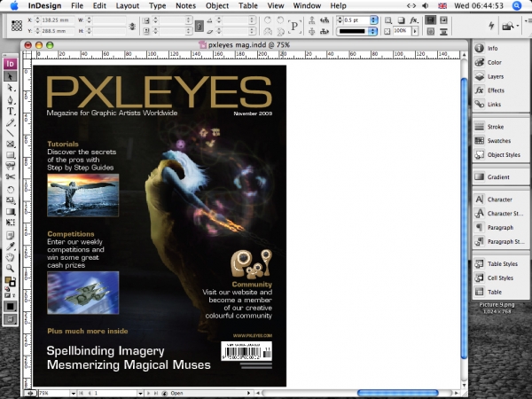Open the Character panel
This screenshot has height=399, width=532.
(501, 199)
